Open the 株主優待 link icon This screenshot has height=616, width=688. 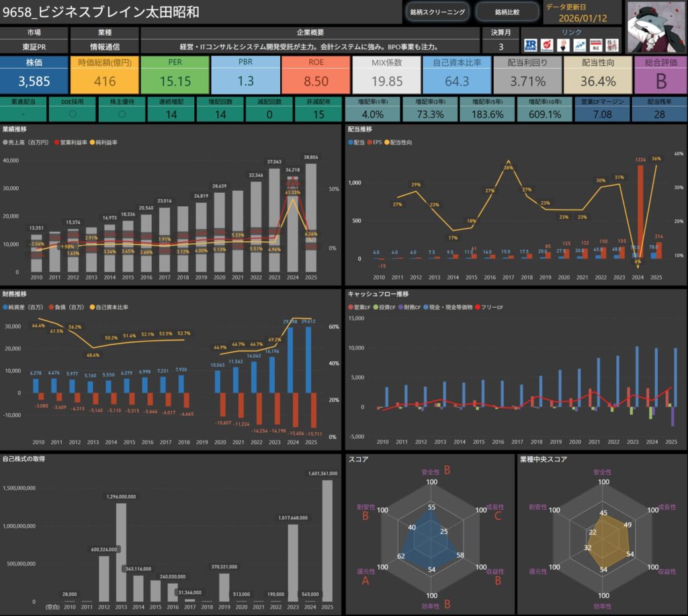pos(612,44)
